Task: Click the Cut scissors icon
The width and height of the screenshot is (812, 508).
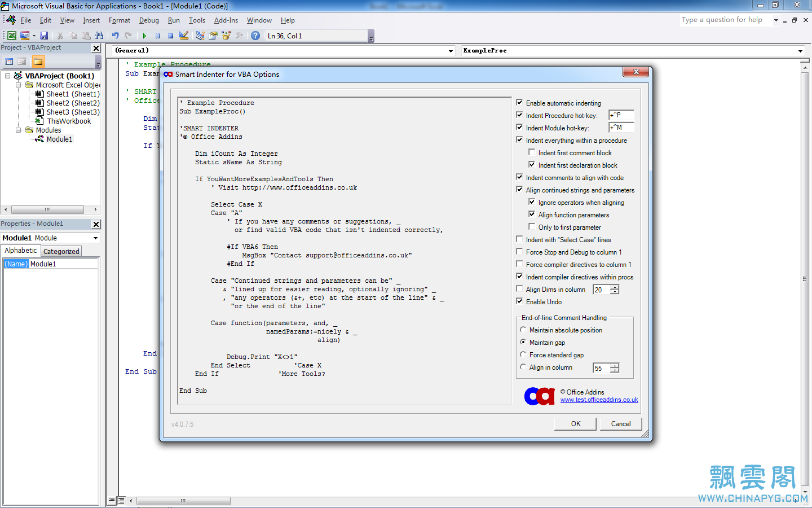Action: click(60, 36)
